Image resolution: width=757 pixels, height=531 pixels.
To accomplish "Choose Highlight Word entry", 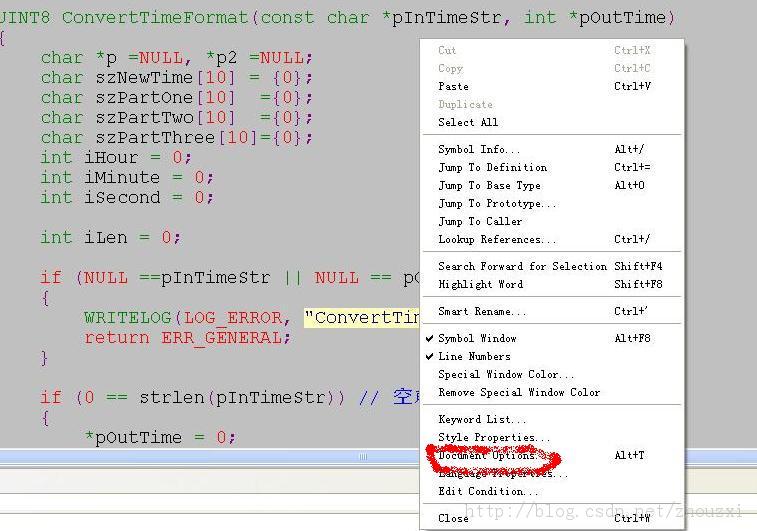I will pos(551,284).
